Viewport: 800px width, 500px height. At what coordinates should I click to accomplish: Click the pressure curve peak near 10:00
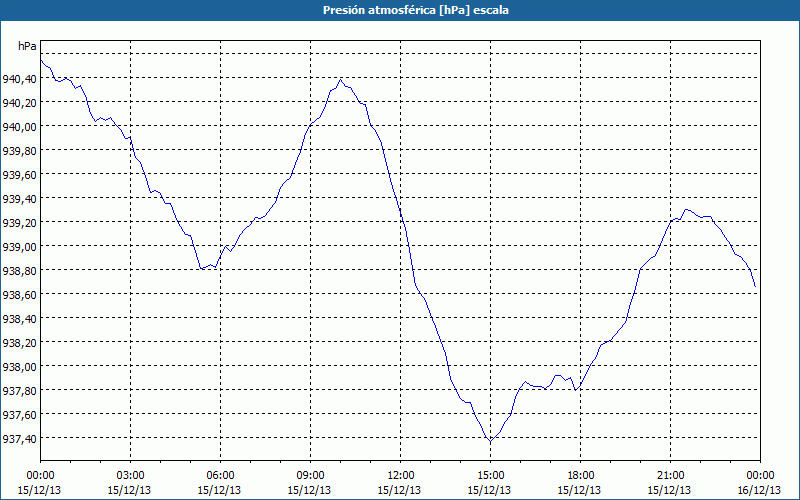pos(341,80)
